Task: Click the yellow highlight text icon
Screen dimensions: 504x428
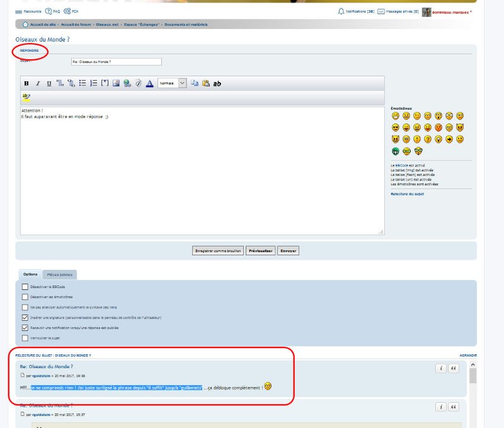Action: 26,97
